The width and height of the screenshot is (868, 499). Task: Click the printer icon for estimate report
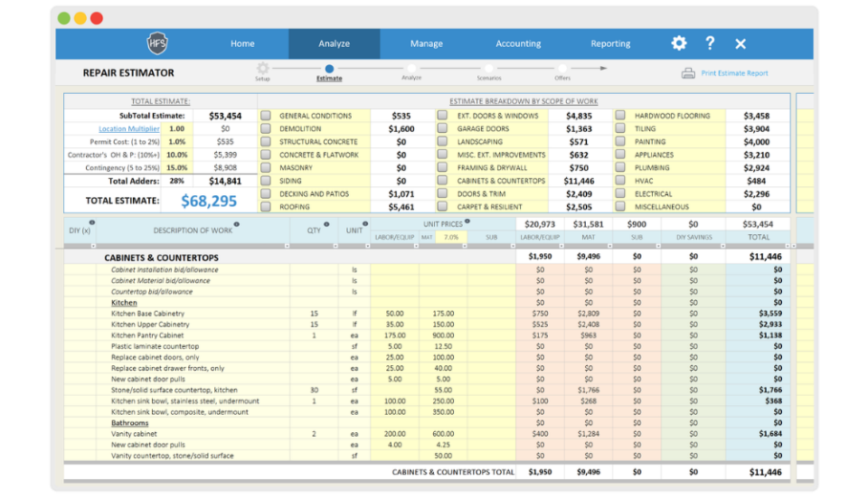click(688, 73)
